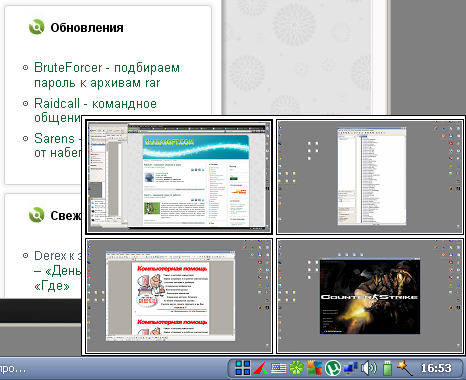This screenshot has height=380, width=466.
Task: Select the Обновления section heading
Action: pyautogui.click(x=87, y=27)
